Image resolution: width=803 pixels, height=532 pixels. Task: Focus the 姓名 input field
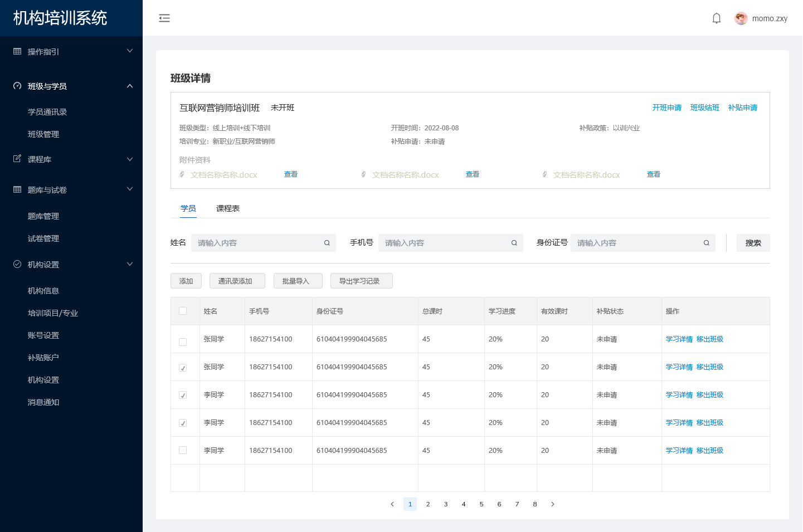click(264, 243)
